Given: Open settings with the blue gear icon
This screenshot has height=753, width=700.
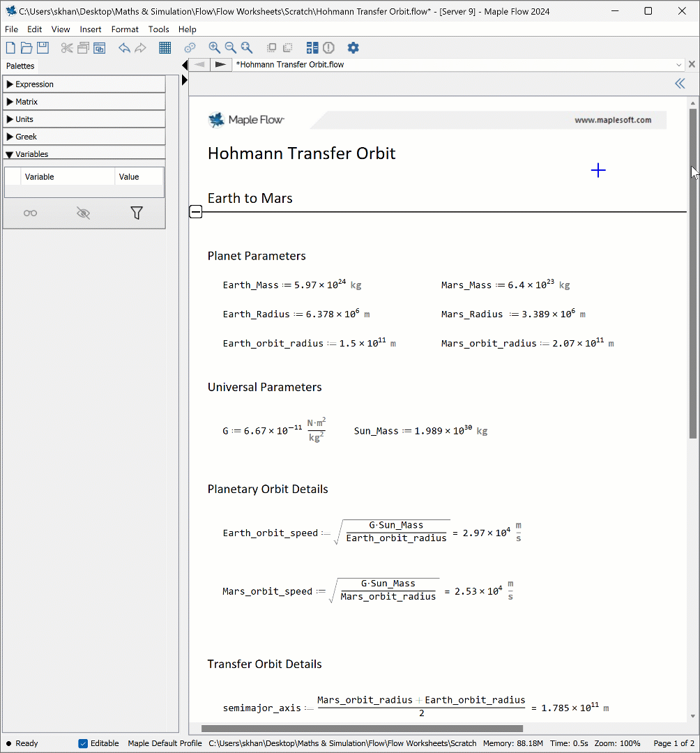Looking at the screenshot, I should pyautogui.click(x=353, y=47).
